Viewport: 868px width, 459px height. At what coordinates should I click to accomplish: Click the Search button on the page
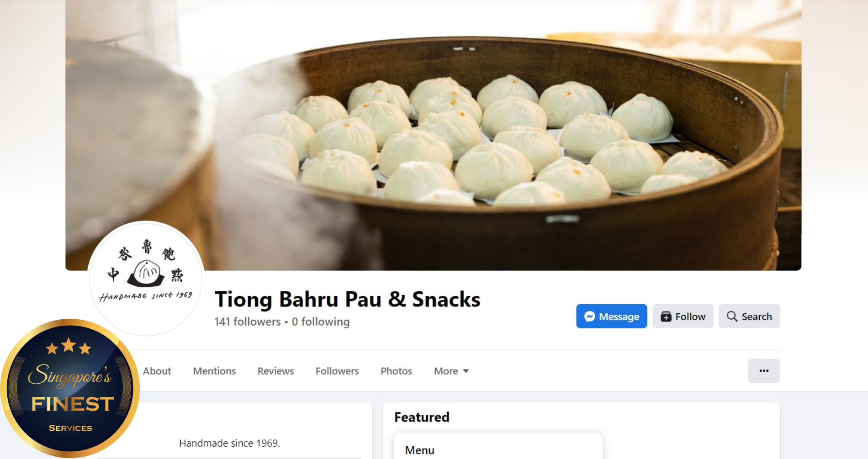(x=749, y=316)
